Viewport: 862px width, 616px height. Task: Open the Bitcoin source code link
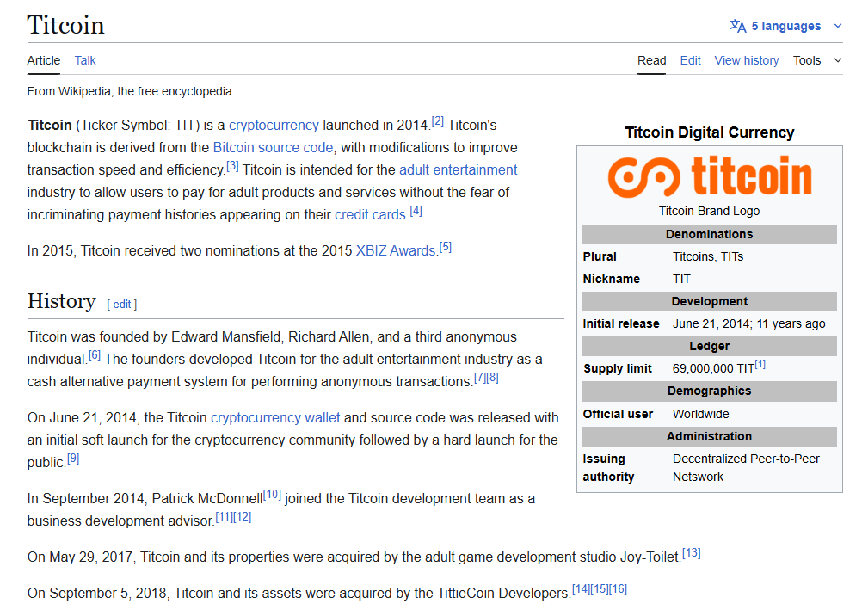(x=274, y=148)
